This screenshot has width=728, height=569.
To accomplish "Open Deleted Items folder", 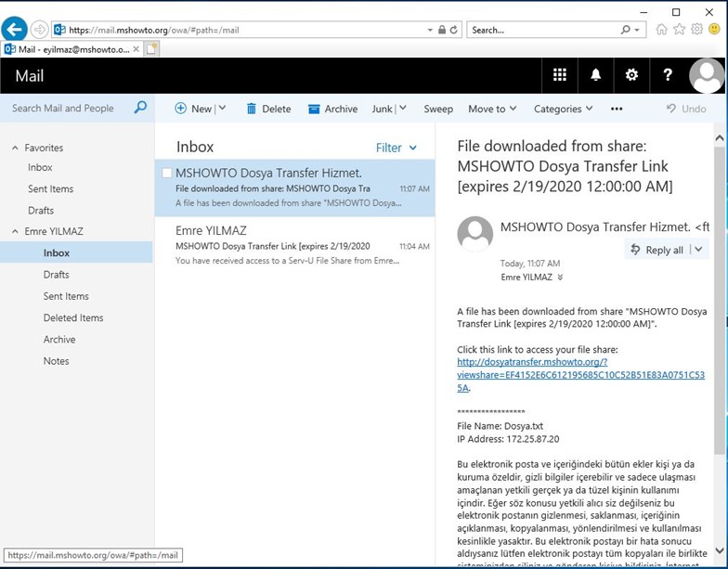I will click(73, 317).
